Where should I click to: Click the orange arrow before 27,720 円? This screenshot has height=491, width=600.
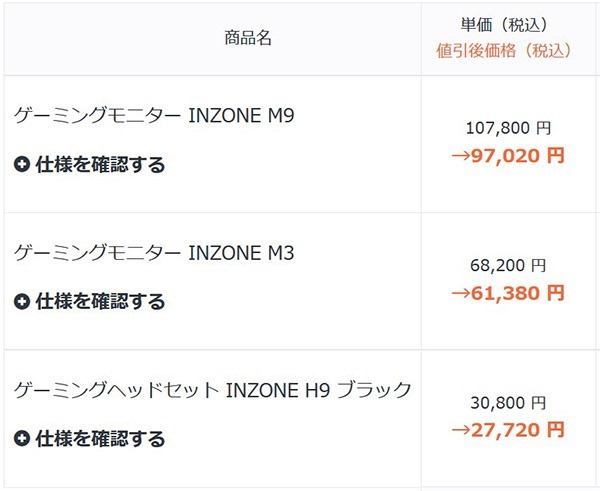tap(461, 431)
